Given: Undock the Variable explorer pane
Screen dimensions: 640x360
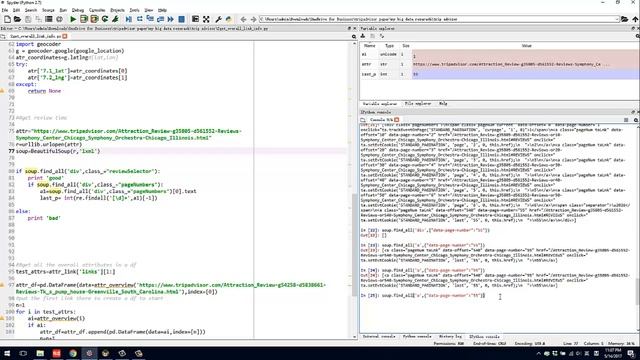Looking at the screenshot, I should point(633,29).
